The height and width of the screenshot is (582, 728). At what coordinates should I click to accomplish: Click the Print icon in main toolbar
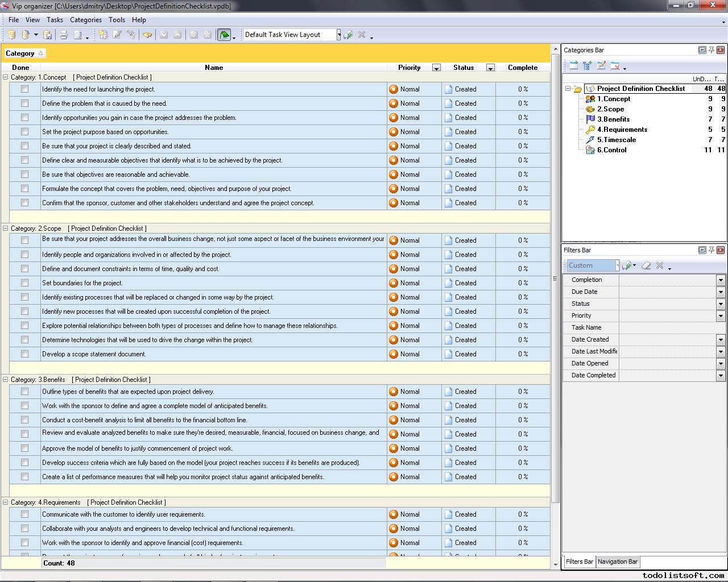click(64, 35)
